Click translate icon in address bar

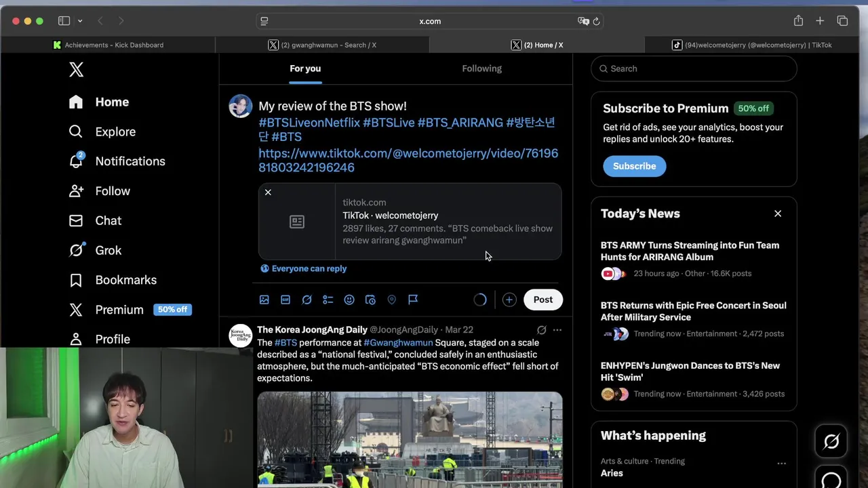[x=583, y=21]
